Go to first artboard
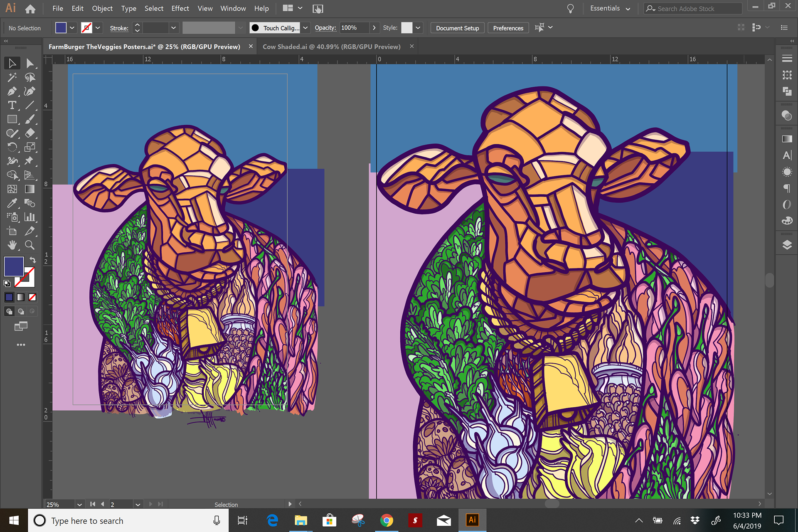This screenshot has height=532, width=798. (x=92, y=504)
